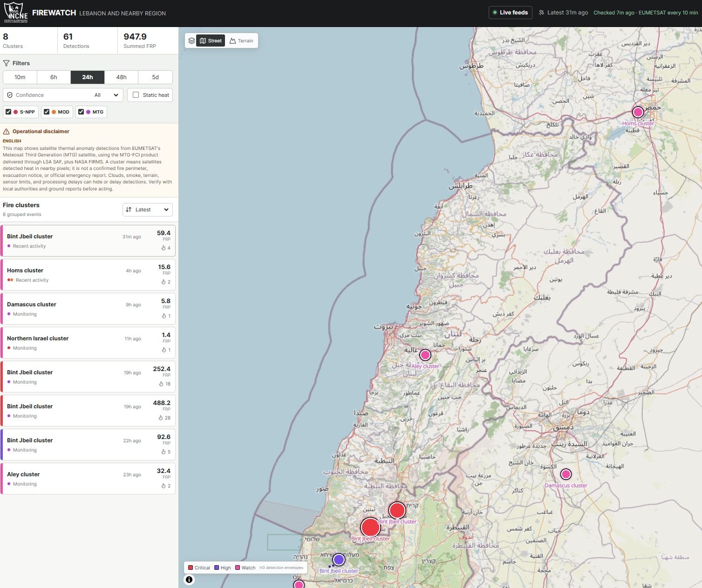Click the flame icon in the Homs cluster card
702x588 pixels.
point(164,282)
